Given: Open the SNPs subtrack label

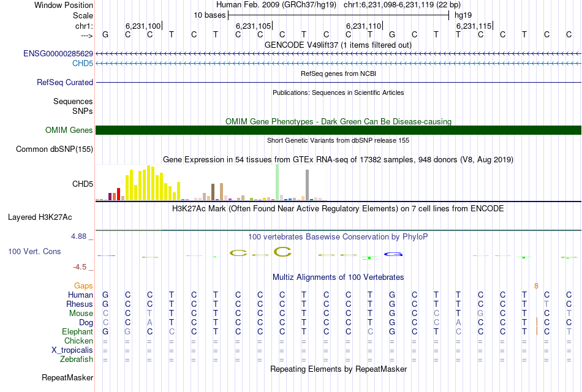Looking at the screenshot, I should [x=83, y=111].
